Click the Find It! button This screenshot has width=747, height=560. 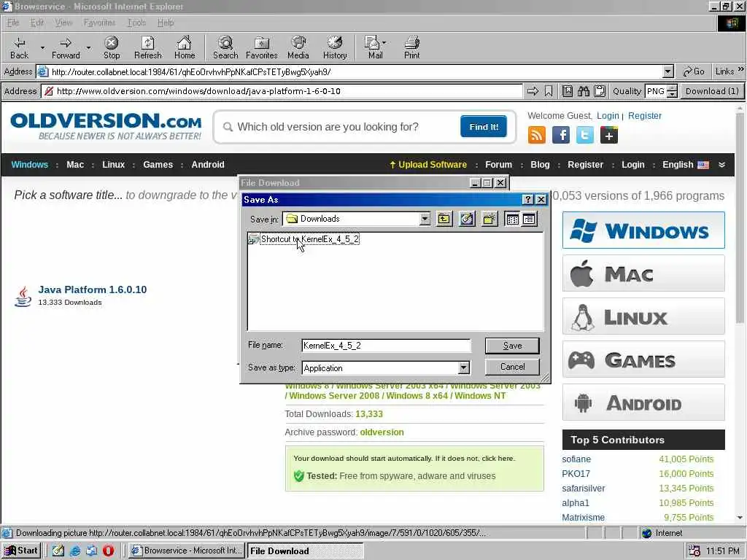tap(484, 127)
